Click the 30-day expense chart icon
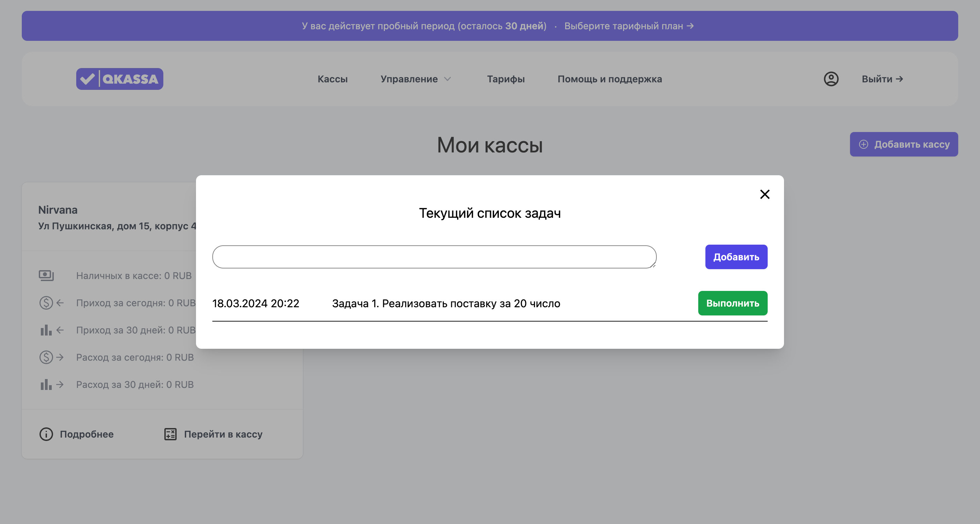Screen dimensions: 980x524 46,384
